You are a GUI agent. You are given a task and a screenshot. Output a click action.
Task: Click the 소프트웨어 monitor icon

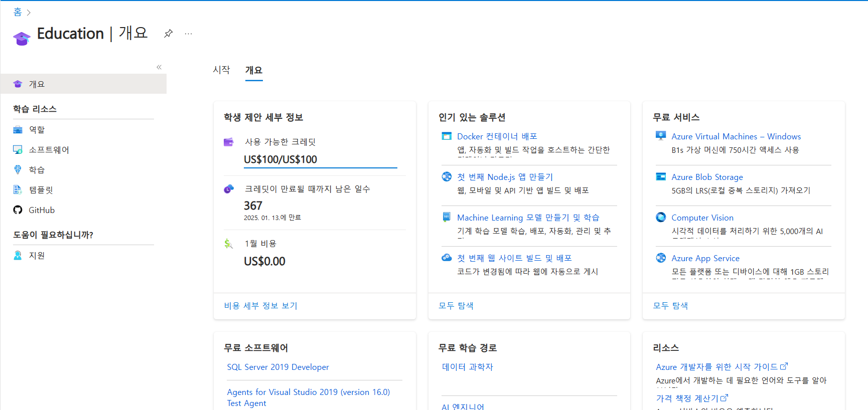pyautogui.click(x=18, y=150)
